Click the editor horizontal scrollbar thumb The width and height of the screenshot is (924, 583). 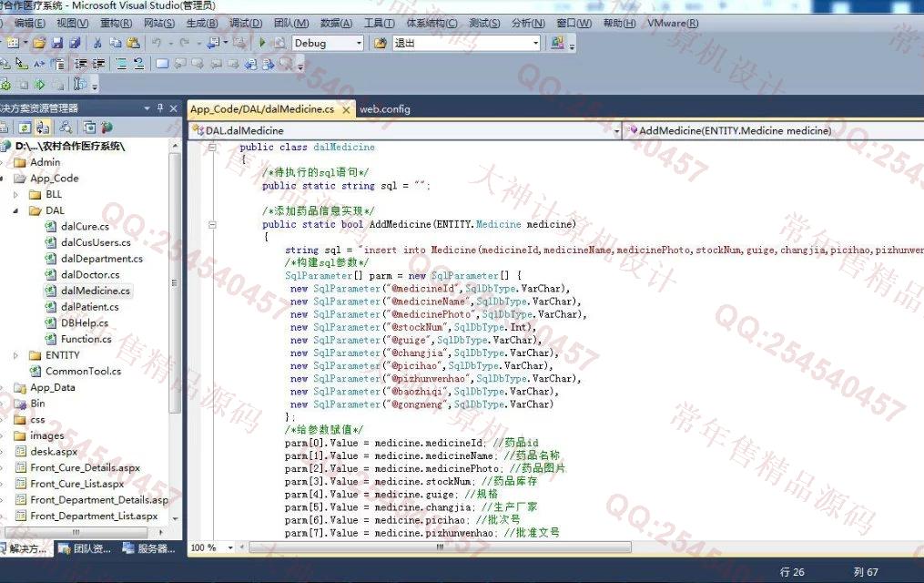440,547
